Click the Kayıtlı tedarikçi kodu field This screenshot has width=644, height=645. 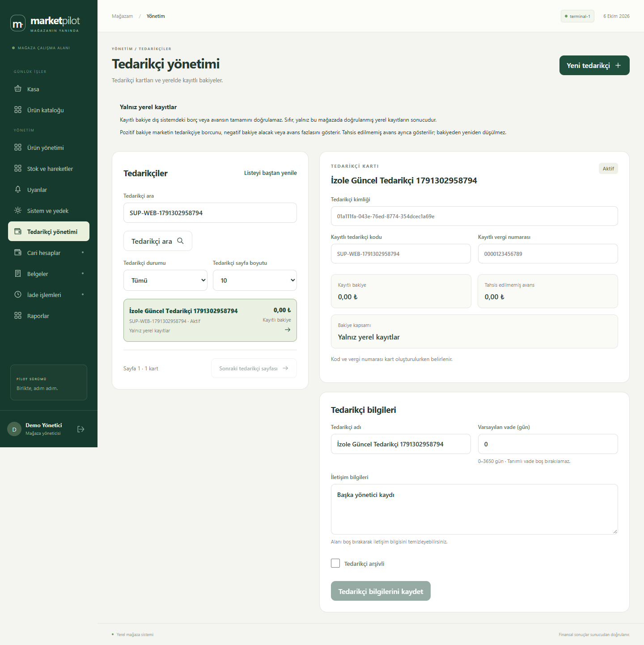click(401, 254)
